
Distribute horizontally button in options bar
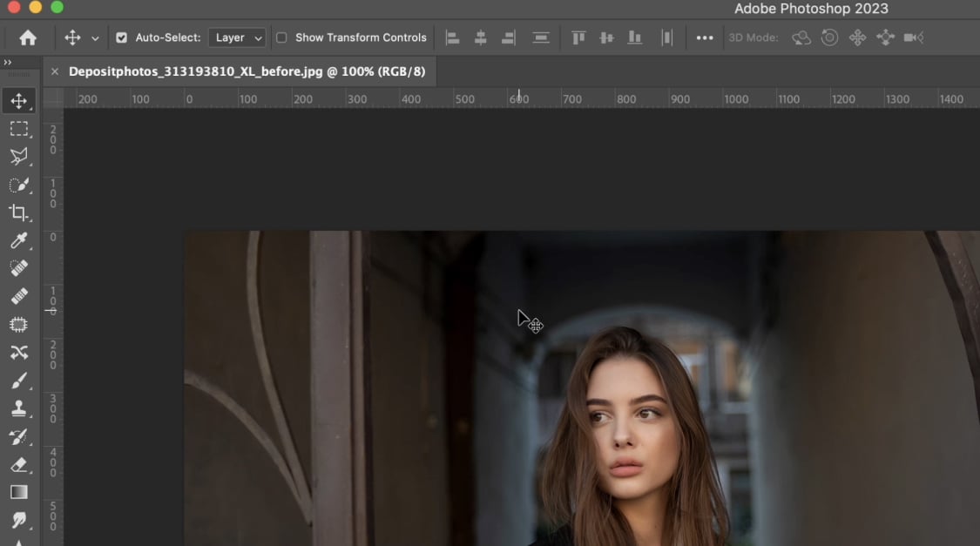(667, 37)
